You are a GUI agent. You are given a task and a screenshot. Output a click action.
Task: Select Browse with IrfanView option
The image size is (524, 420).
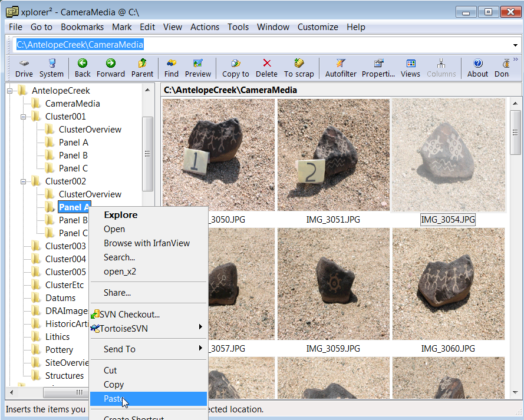[x=147, y=243]
